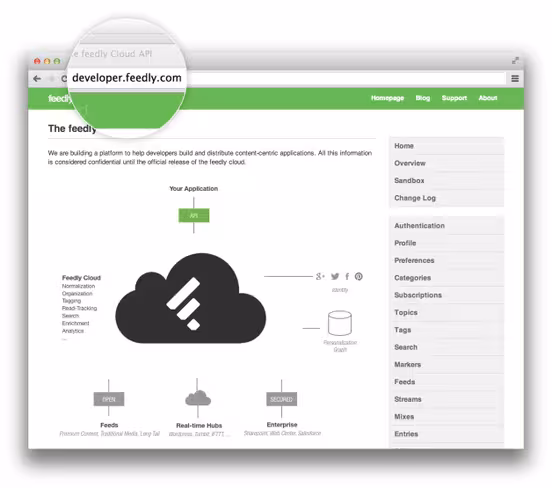The height and width of the screenshot is (488, 552).
Task: Click the Google Plus icon
Action: click(320, 276)
